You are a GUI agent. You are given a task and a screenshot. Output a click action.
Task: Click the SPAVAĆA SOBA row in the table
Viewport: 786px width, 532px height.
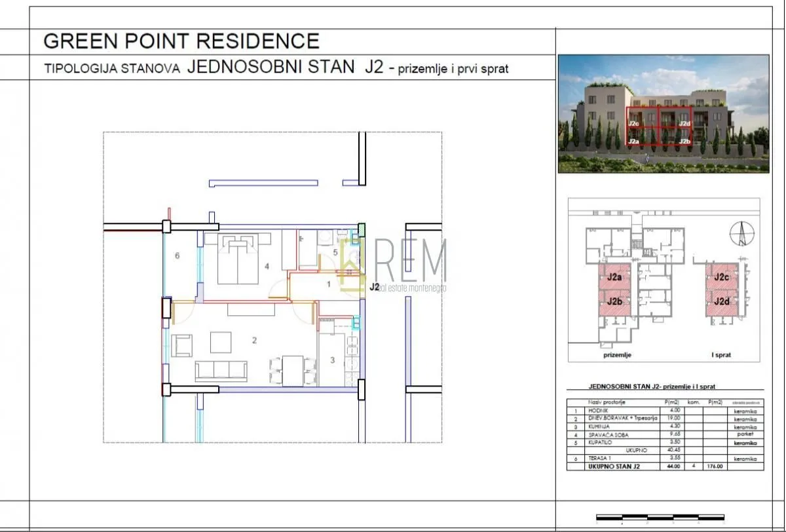click(x=665, y=434)
